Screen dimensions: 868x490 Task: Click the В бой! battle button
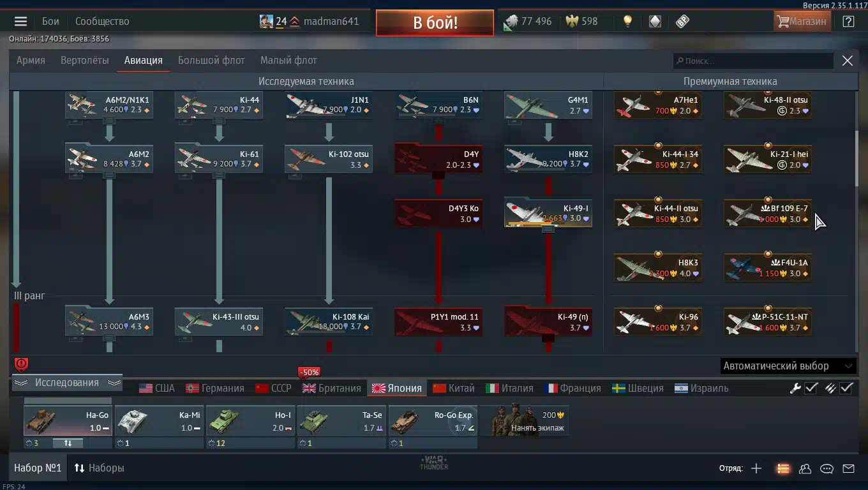point(435,23)
